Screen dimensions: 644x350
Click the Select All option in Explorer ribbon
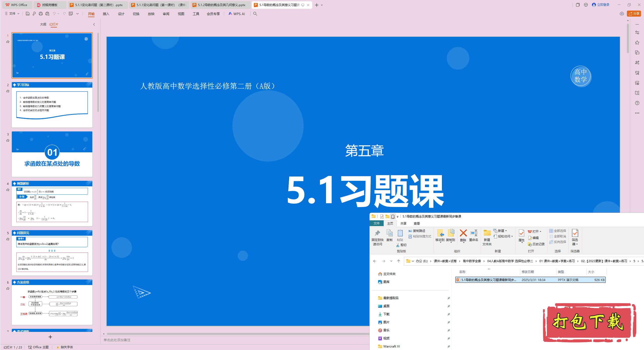(558, 231)
